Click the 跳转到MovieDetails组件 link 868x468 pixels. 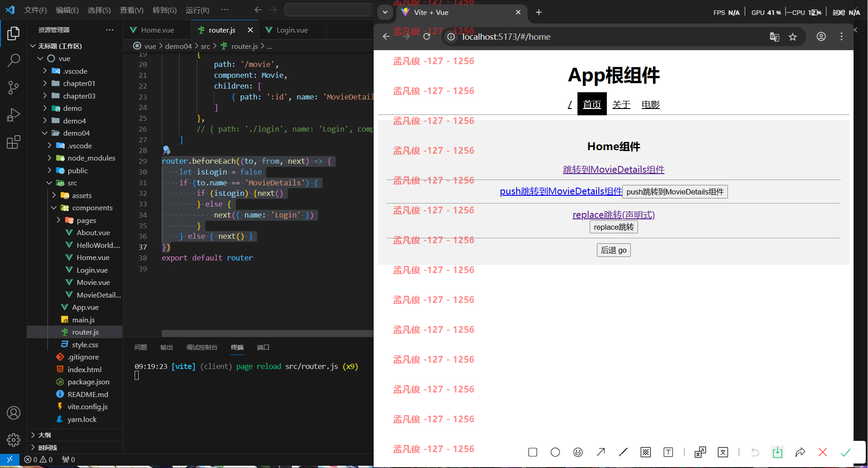pos(614,170)
